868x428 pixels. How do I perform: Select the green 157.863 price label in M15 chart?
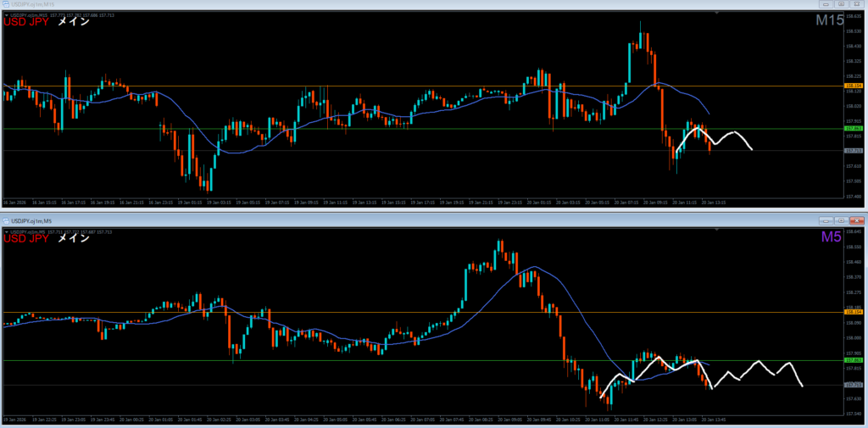coord(853,129)
